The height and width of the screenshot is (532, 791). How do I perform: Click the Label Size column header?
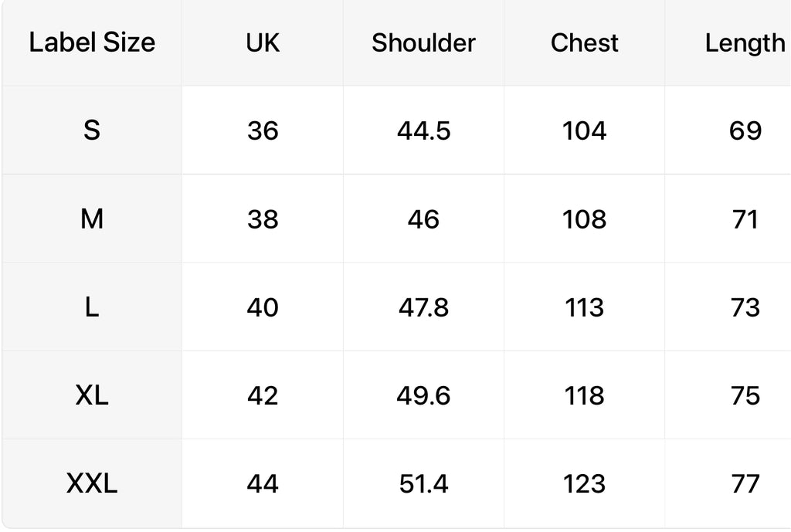point(92,43)
